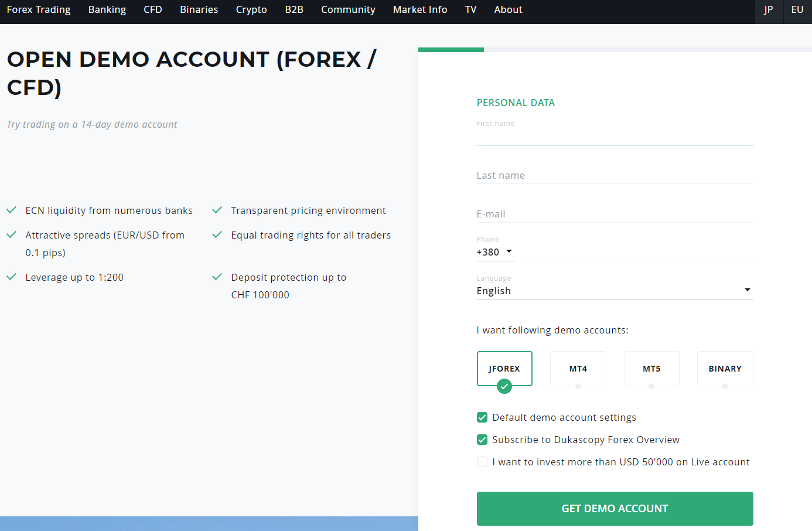Select the MT4 demo account option

(x=578, y=369)
